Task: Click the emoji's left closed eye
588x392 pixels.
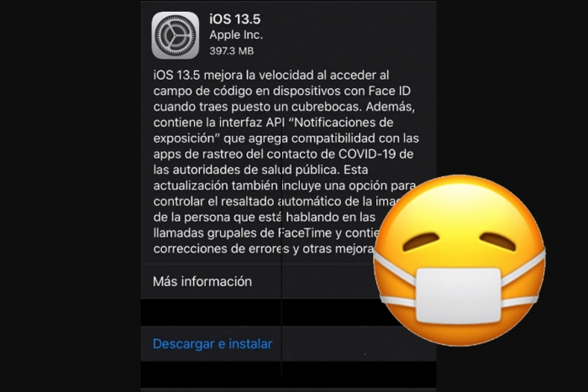Action: [x=420, y=242]
